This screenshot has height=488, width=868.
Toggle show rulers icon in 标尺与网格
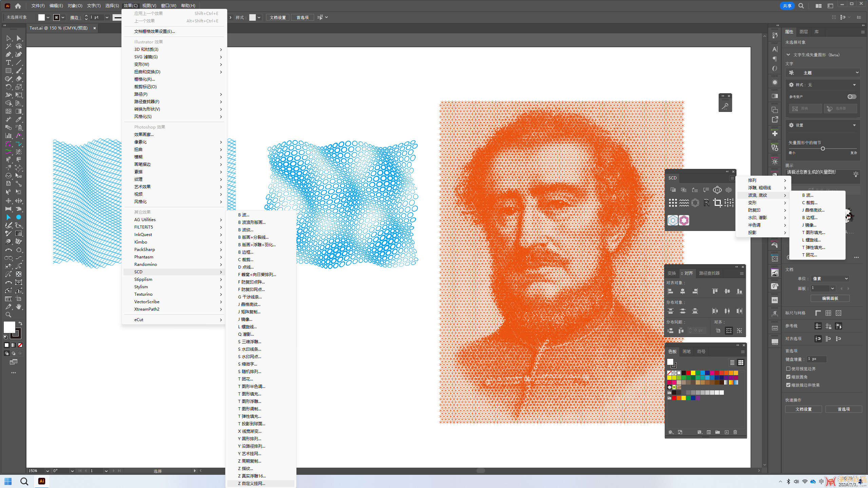pyautogui.click(x=818, y=313)
